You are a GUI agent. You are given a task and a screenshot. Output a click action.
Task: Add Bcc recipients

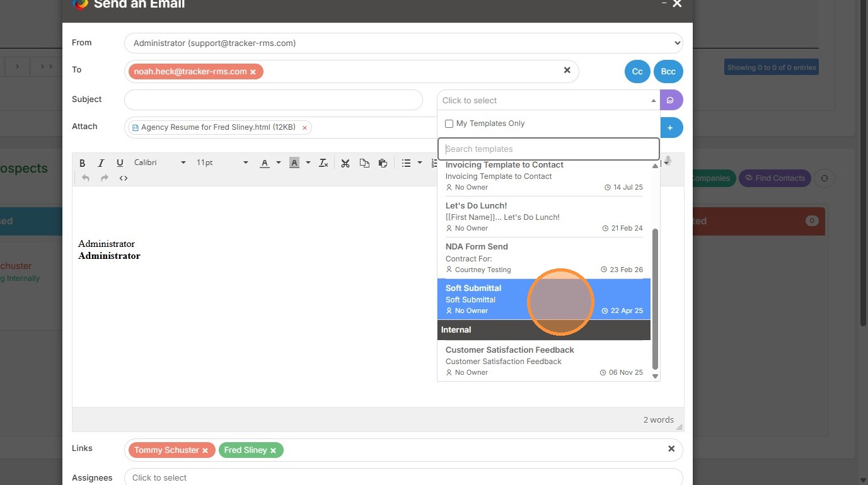coord(668,72)
